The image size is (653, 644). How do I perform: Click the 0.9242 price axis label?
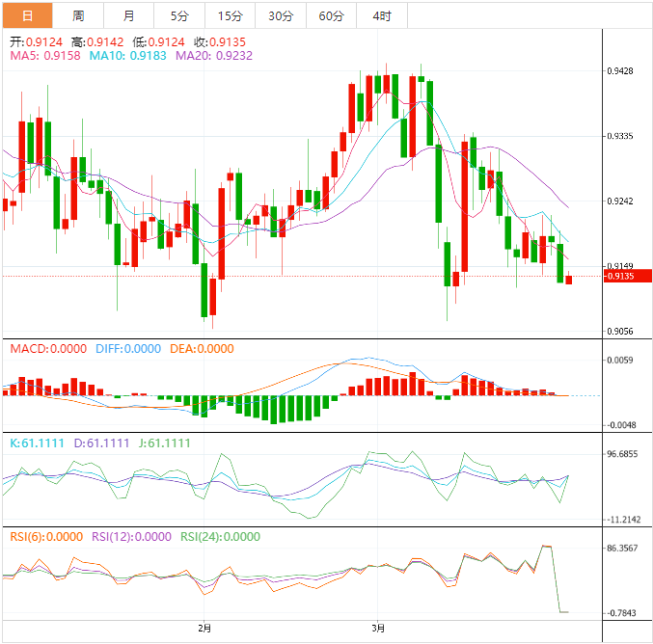coord(619,201)
